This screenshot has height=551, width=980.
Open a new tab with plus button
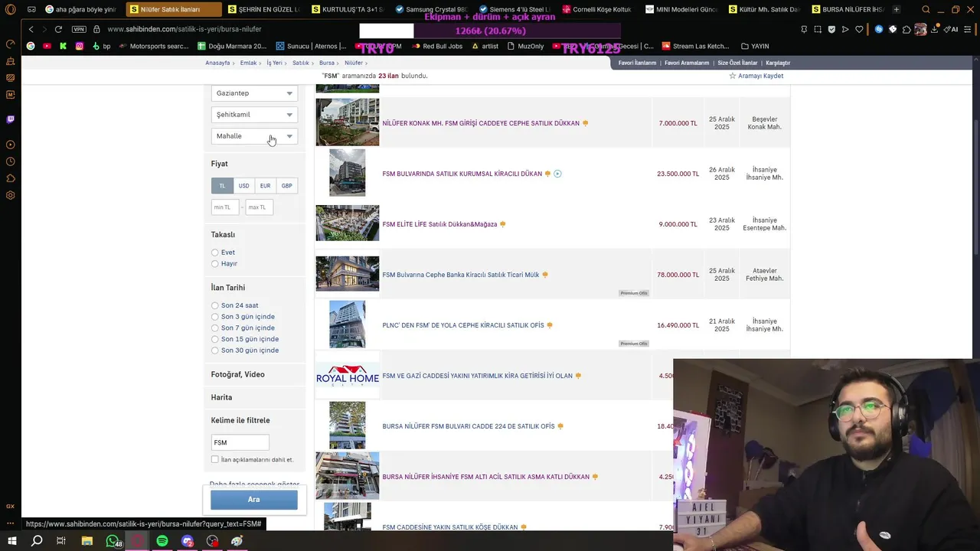coord(897,9)
